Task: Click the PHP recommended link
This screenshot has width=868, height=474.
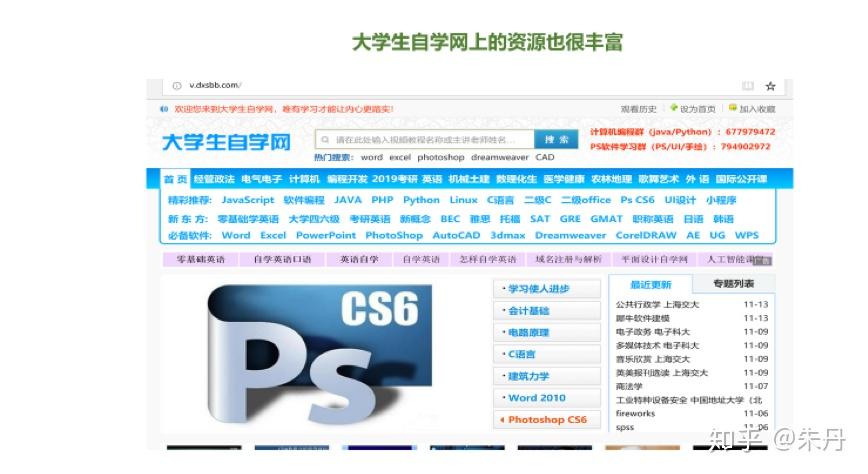Action: (x=382, y=200)
